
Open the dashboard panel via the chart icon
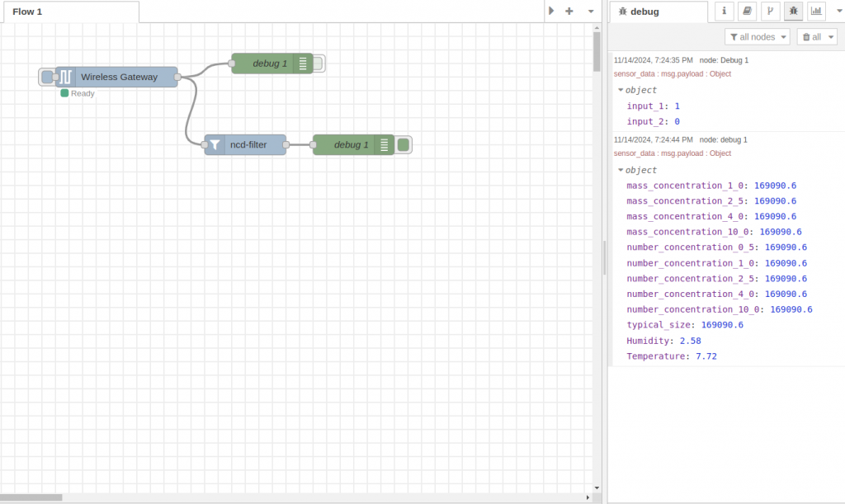click(816, 11)
